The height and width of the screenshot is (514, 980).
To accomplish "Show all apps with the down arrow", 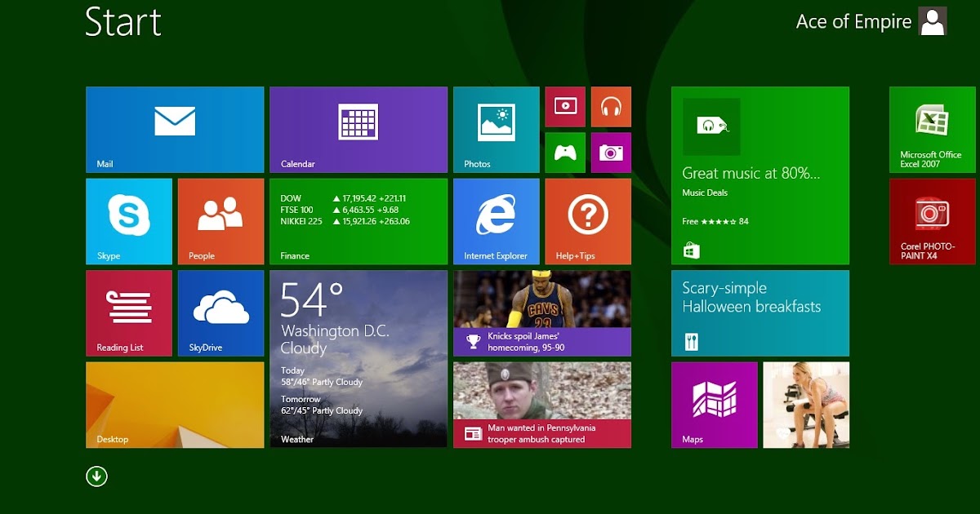I will tap(96, 476).
